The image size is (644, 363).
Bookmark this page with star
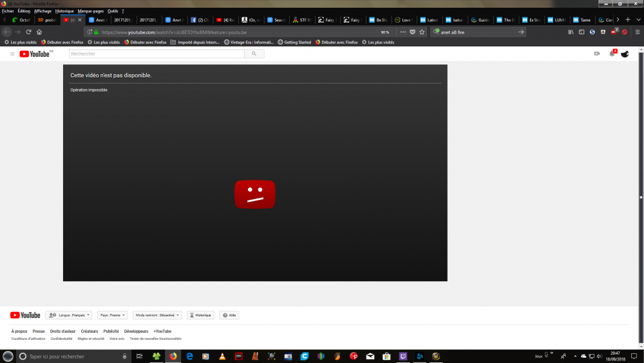click(422, 32)
